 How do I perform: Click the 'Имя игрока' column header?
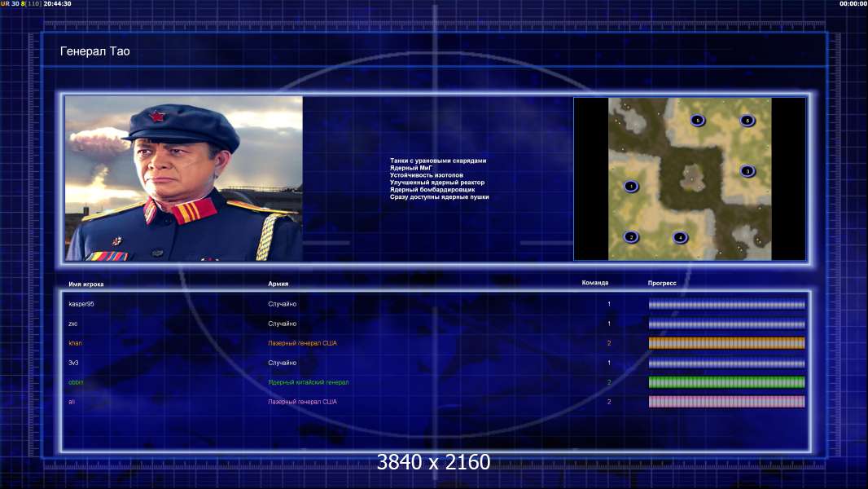pyautogui.click(x=85, y=284)
